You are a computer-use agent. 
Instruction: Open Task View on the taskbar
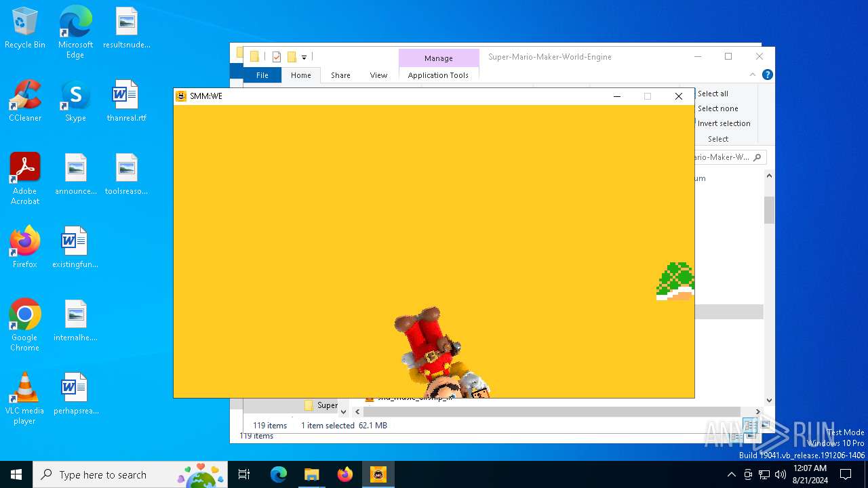(x=245, y=474)
